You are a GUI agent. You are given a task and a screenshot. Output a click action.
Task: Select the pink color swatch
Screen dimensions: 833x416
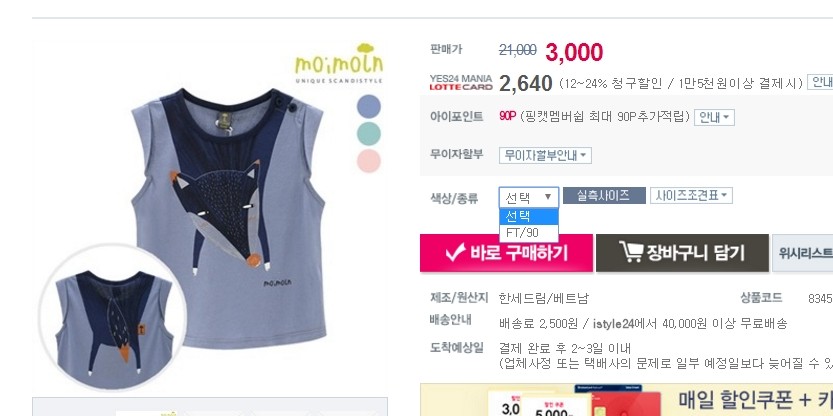pyautogui.click(x=369, y=160)
